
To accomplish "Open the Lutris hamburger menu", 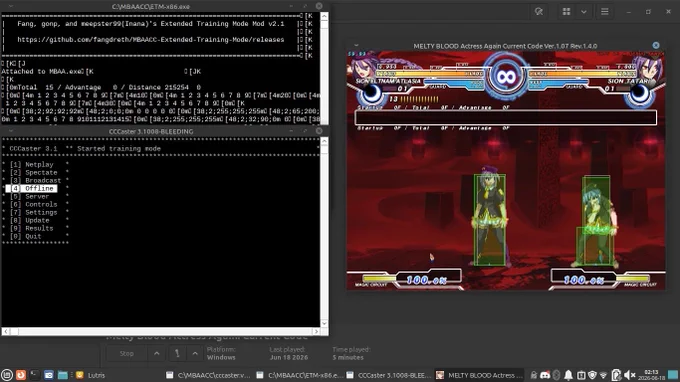I will tap(605, 12).
